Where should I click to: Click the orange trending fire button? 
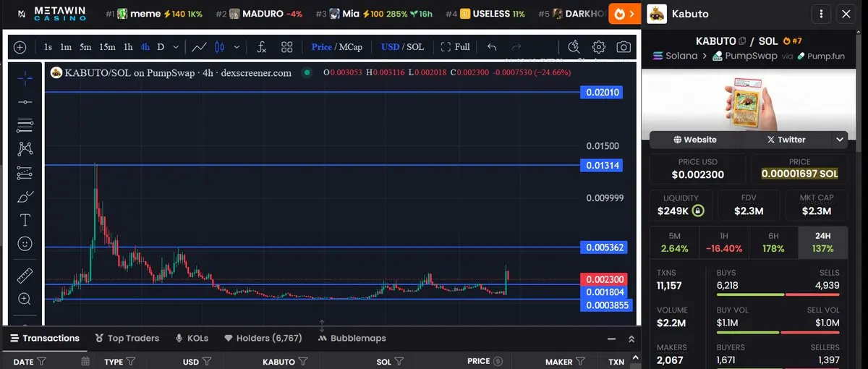point(625,14)
